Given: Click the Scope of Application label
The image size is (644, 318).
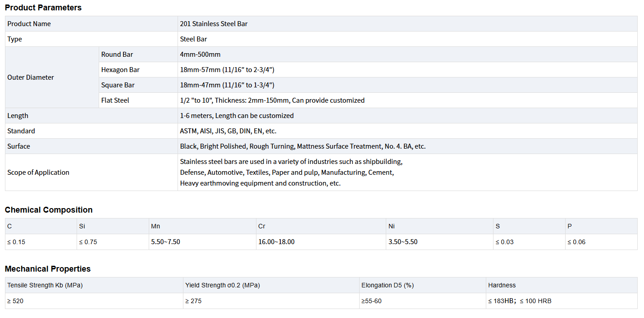Looking at the screenshot, I should (38, 173).
